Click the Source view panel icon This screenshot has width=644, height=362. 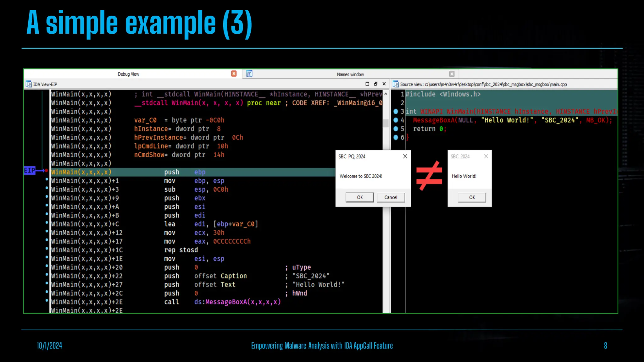(396, 84)
